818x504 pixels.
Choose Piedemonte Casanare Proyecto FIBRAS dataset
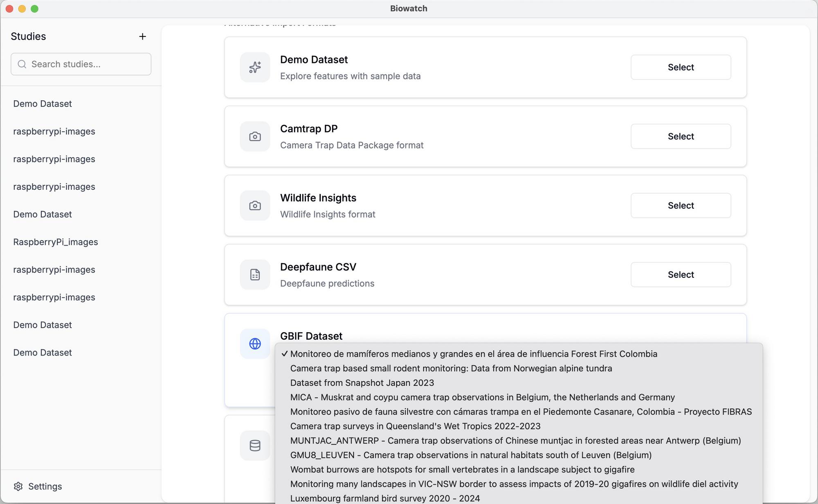[519, 412]
